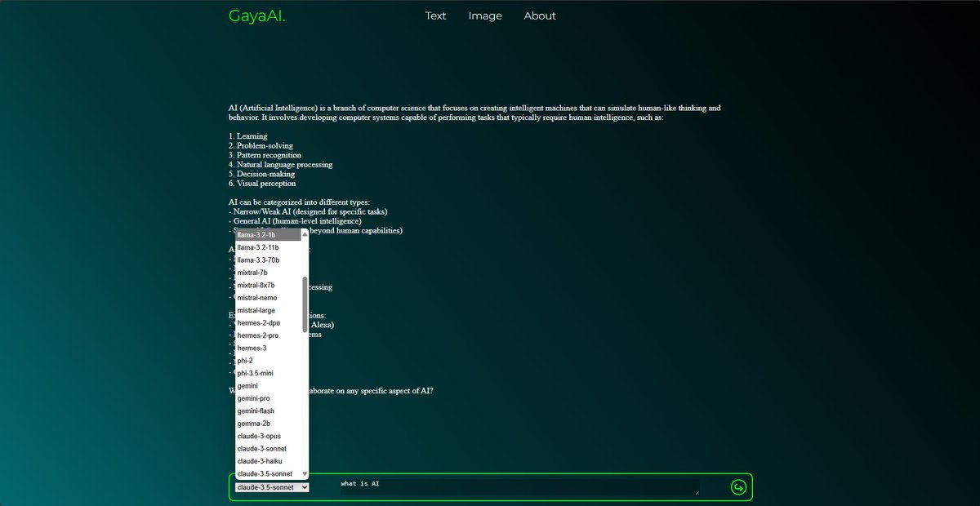
Task: Open the GayaAI. home logo
Action: tap(257, 16)
